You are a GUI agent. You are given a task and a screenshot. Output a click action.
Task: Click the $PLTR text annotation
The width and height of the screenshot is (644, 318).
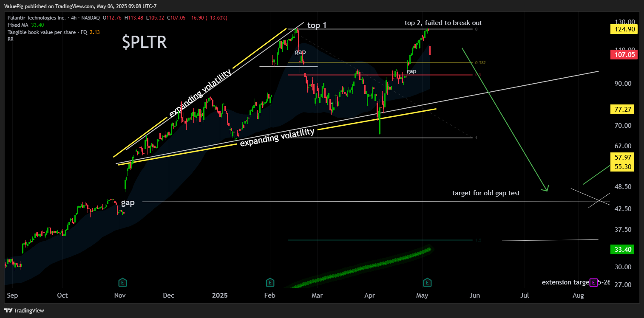144,42
